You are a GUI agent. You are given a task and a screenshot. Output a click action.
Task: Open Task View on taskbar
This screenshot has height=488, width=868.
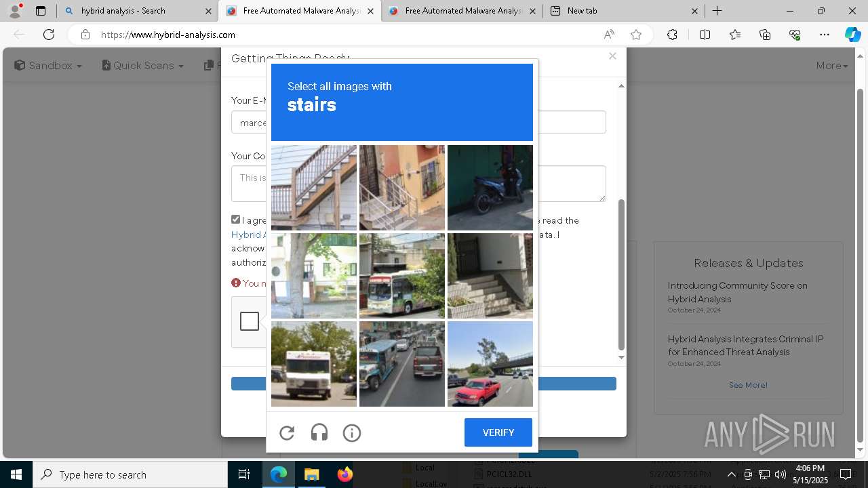(244, 474)
